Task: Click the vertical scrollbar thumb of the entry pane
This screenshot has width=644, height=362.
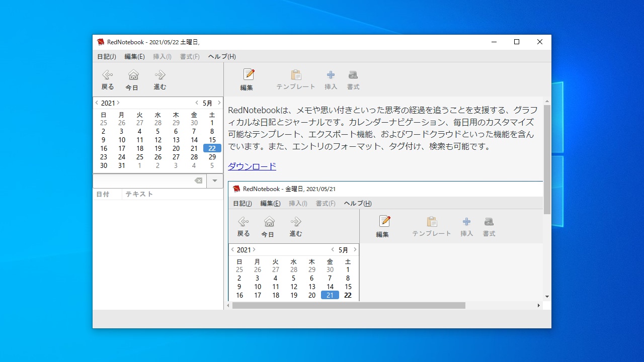Action: [x=547, y=159]
